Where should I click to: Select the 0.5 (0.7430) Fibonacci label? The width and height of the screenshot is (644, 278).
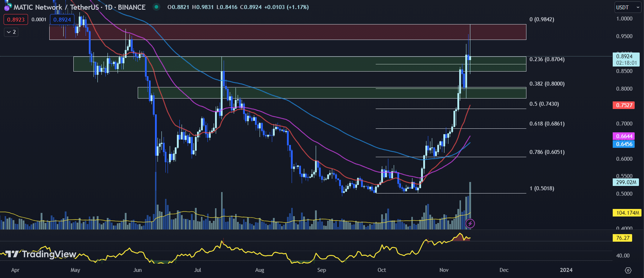pyautogui.click(x=544, y=104)
